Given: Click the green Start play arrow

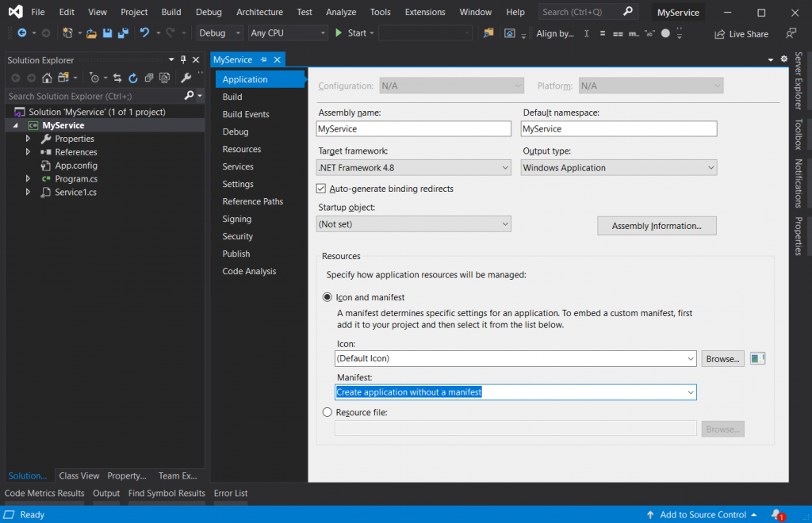Looking at the screenshot, I should 339,33.
